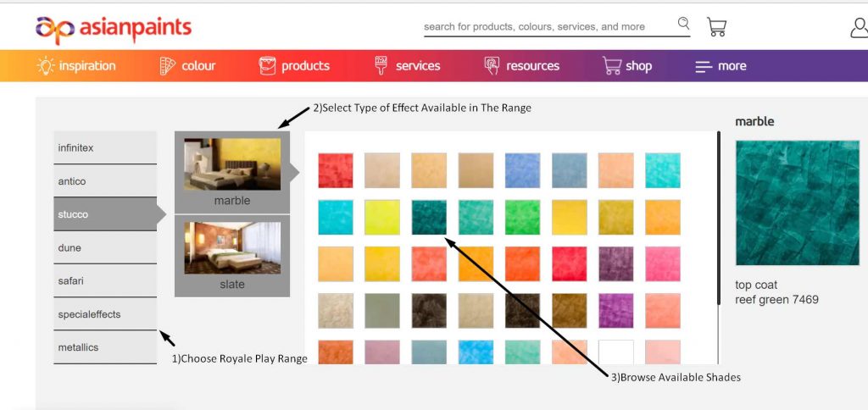This screenshot has width=868, height=410.
Task: Select the antico range
Action: [105, 181]
